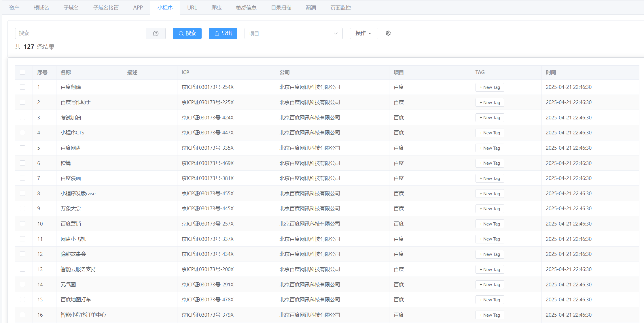Switch to the APP tab
Screen dimensions: 644x323
138,8
